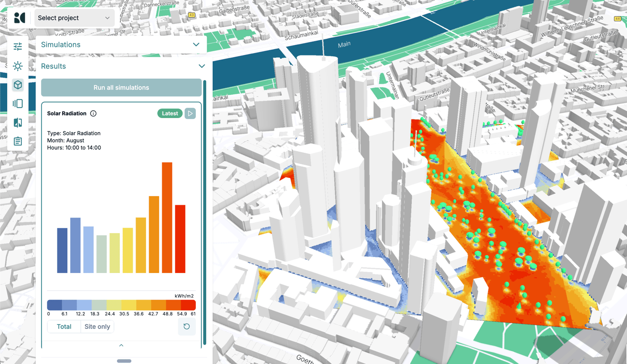Open the side panel layout icon
The image size is (627, 364).
click(x=18, y=104)
